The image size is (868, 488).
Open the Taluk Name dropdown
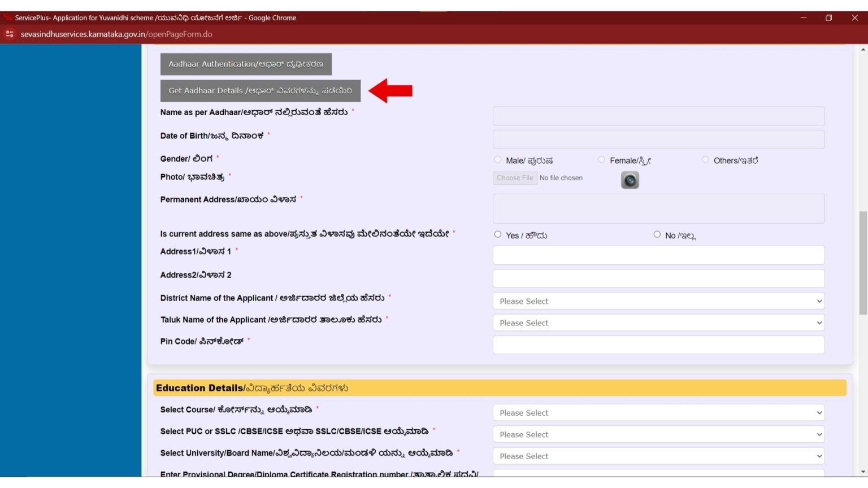(658, 323)
